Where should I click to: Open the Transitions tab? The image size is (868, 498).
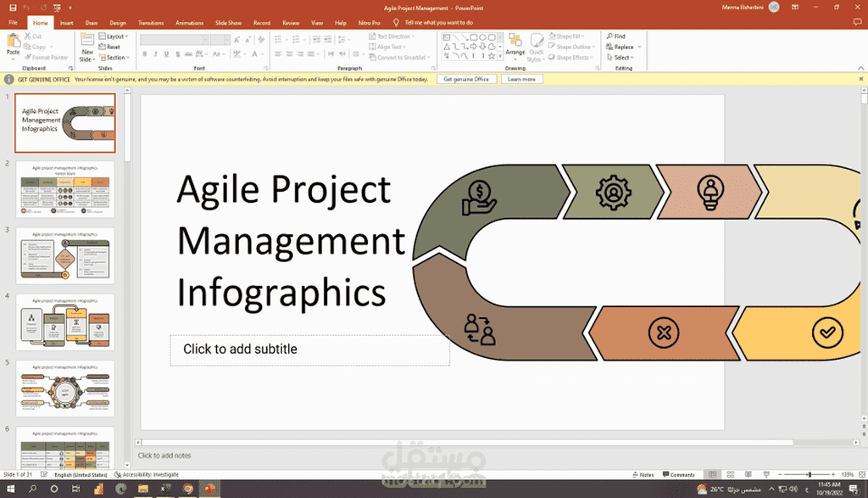[151, 23]
